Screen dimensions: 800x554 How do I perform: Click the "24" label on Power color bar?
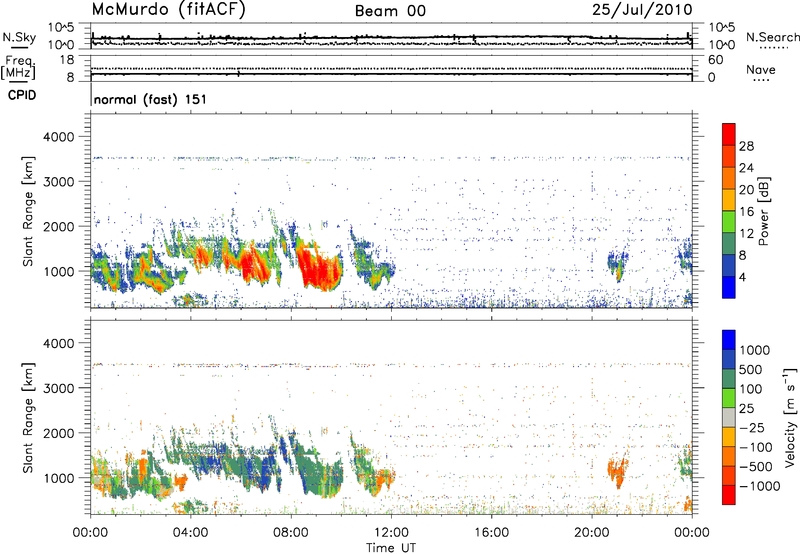(x=746, y=168)
